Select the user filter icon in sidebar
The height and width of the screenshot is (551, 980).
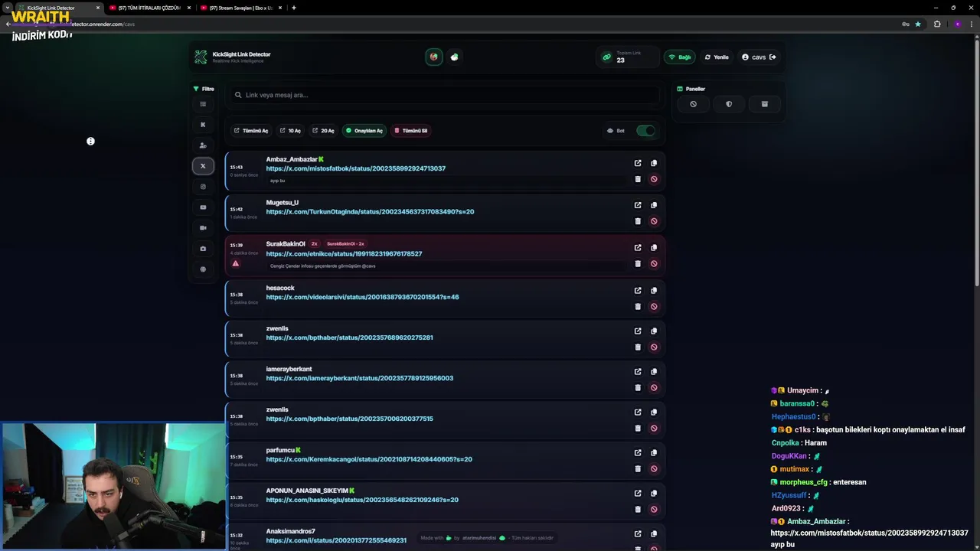[203, 145]
